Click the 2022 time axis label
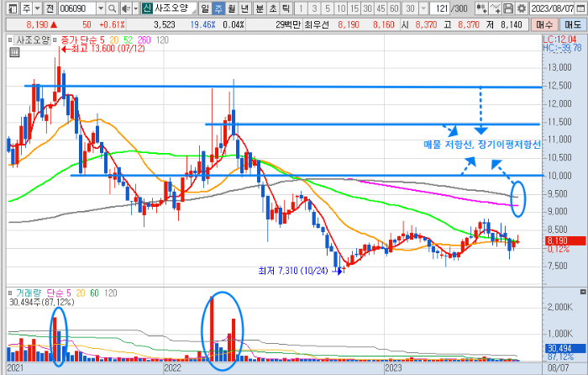Screen dimensions: 588x375 tap(173, 368)
